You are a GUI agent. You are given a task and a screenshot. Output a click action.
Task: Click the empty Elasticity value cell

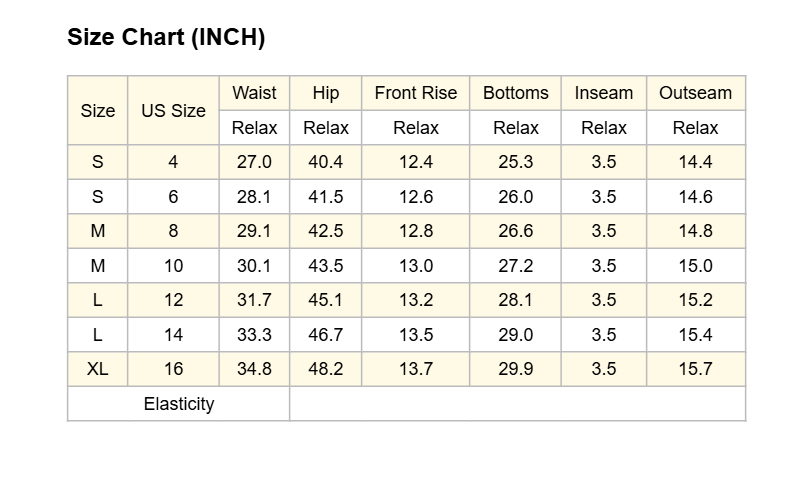(518, 404)
